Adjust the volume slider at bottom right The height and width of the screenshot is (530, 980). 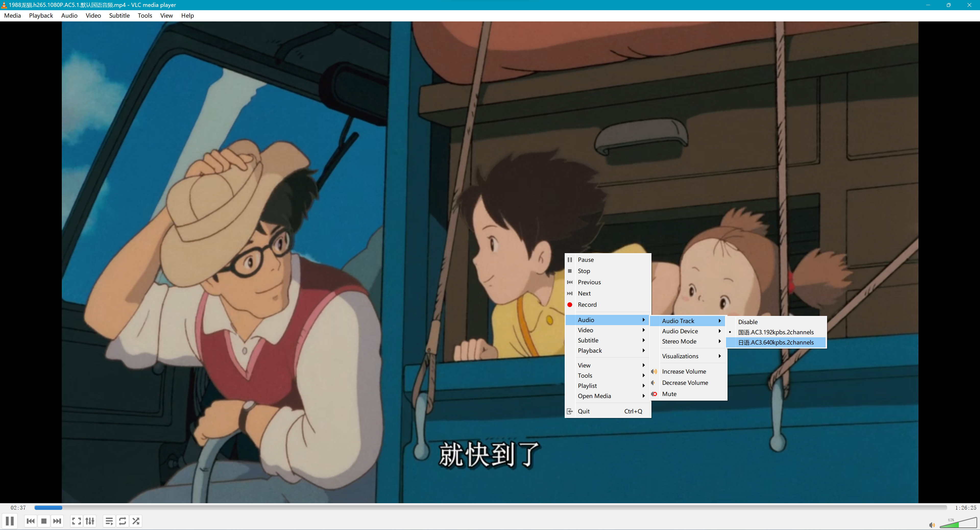[958, 523]
